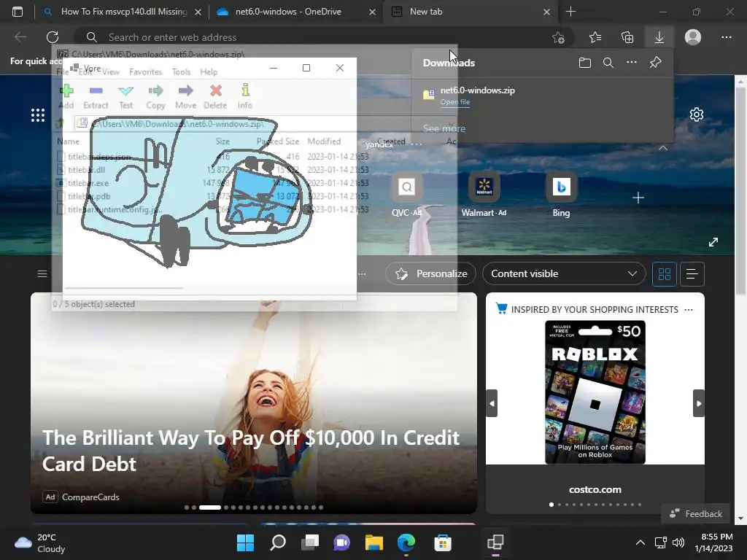Switch feed to grid view
The height and width of the screenshot is (560, 747).
tap(664, 274)
